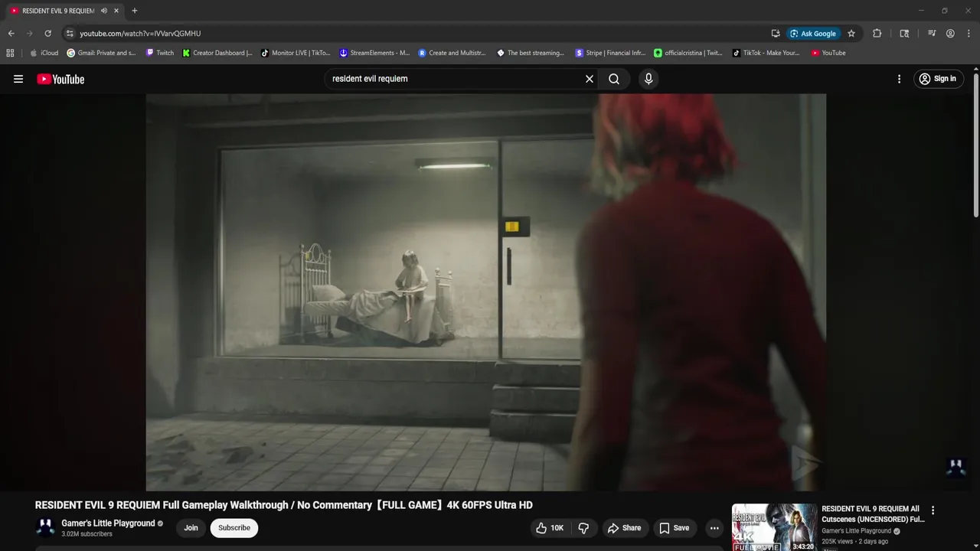Open The best streaming bookmark
The image size is (980, 551).
coord(531,53)
